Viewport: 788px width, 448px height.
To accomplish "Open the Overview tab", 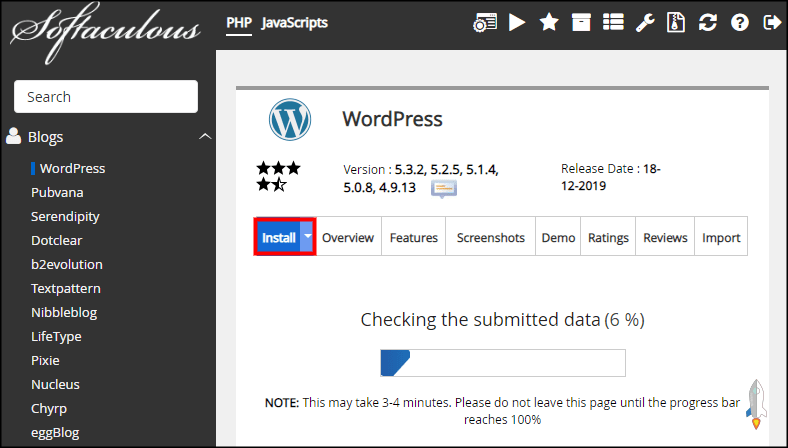I will tap(348, 237).
